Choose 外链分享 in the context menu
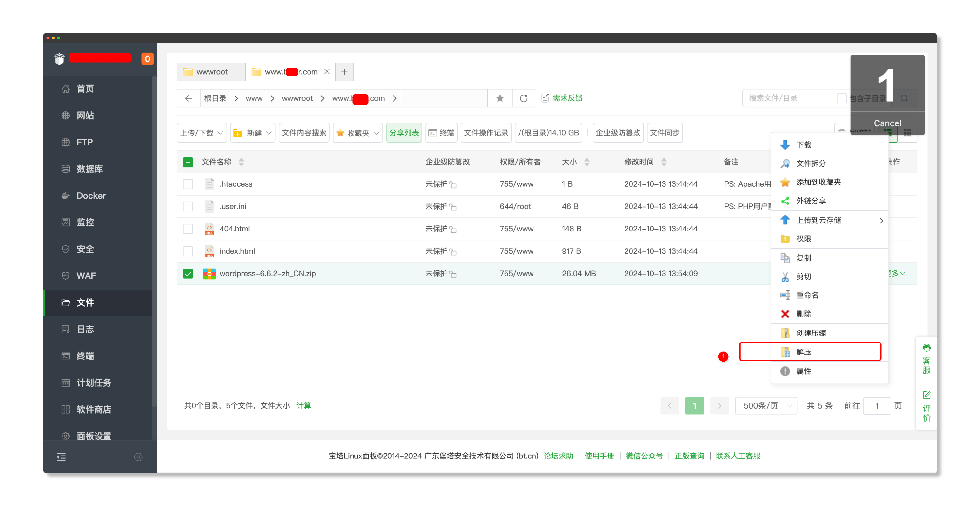Screen dimensions: 980x506 tap(829, 201)
